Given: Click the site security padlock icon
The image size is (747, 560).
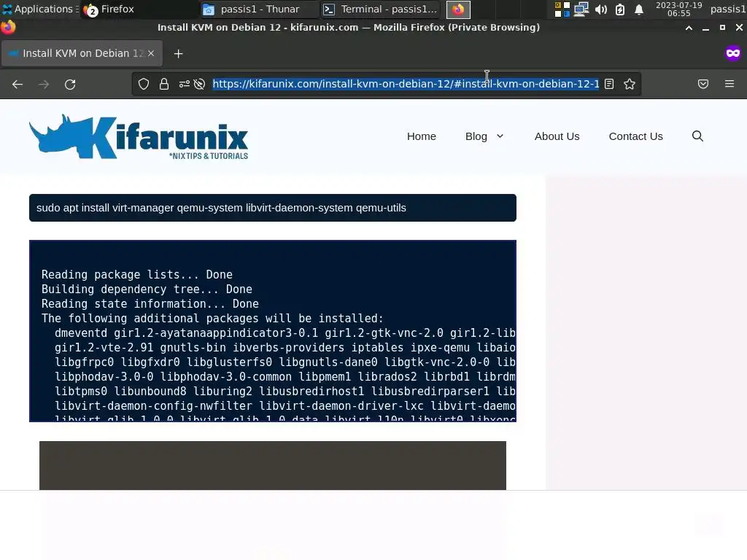Looking at the screenshot, I should point(164,85).
